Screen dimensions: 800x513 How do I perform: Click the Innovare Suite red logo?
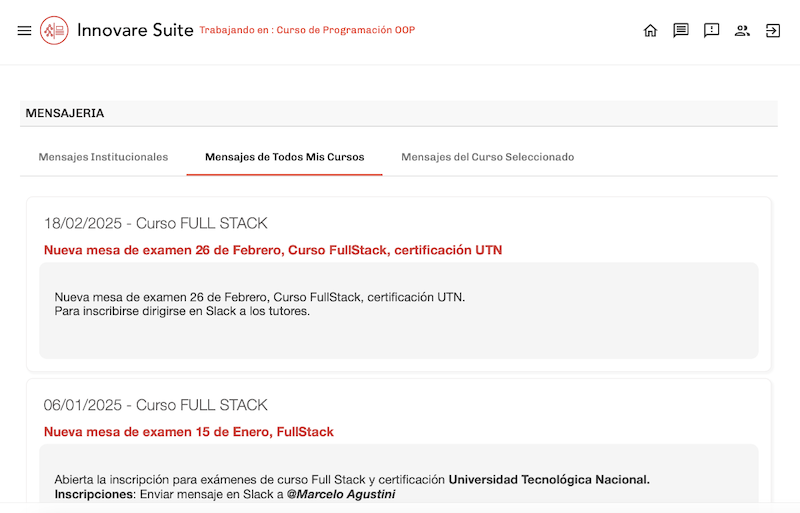pos(54,30)
